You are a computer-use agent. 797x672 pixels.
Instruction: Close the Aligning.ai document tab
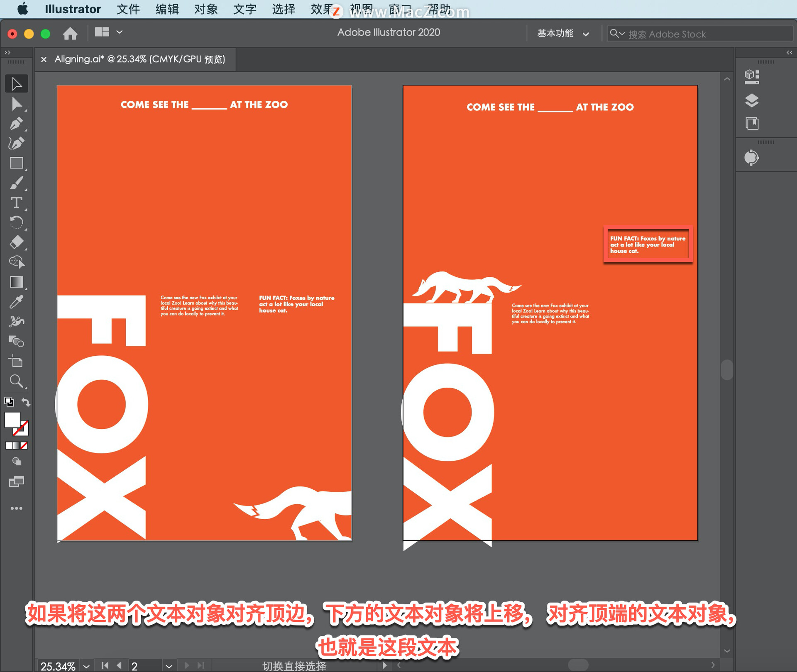click(x=44, y=59)
